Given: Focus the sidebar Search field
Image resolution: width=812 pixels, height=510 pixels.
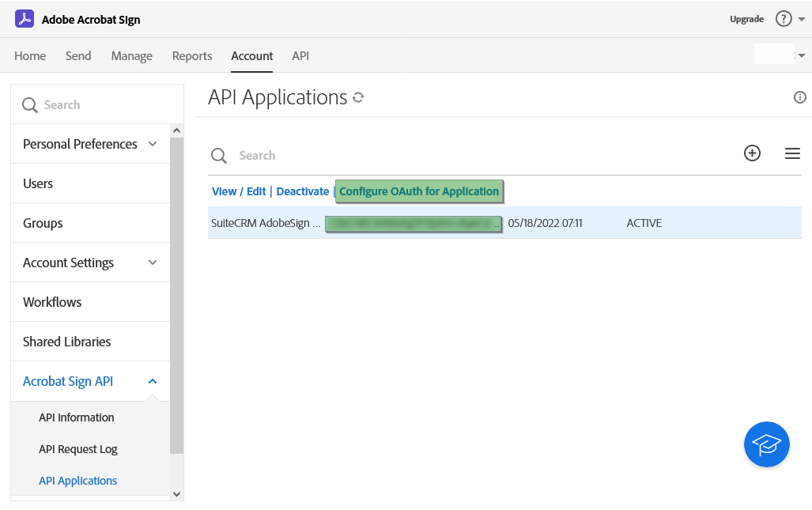Looking at the screenshot, I should tap(97, 104).
